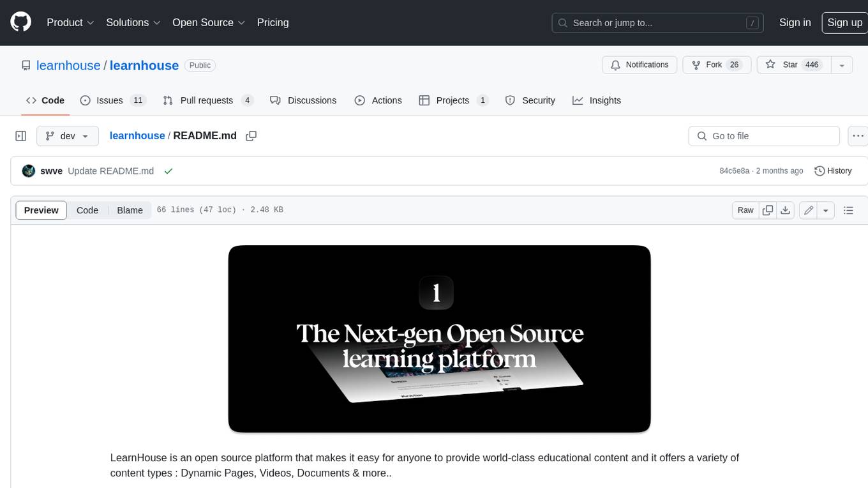Switch to the Pull requests tab
This screenshot has height=488, width=868.
pyautogui.click(x=208, y=100)
